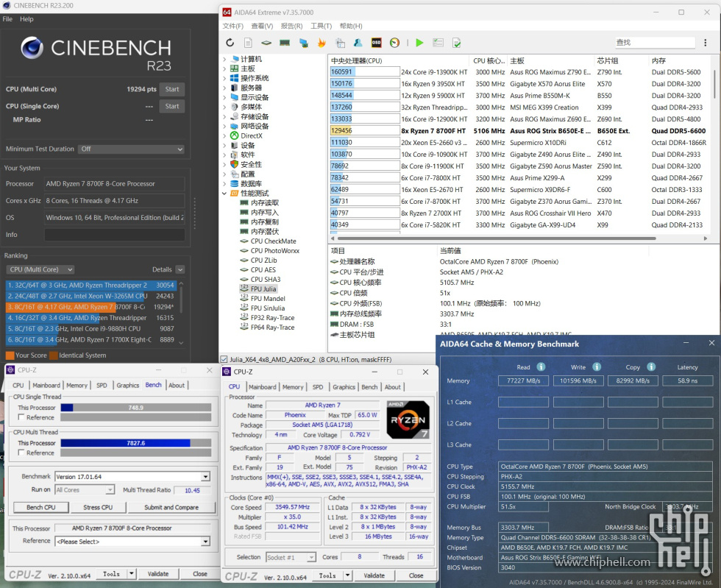The image size is (721, 588).
Task: Start the CPU (Multi Core) Cinebench test
Action: 172,89
